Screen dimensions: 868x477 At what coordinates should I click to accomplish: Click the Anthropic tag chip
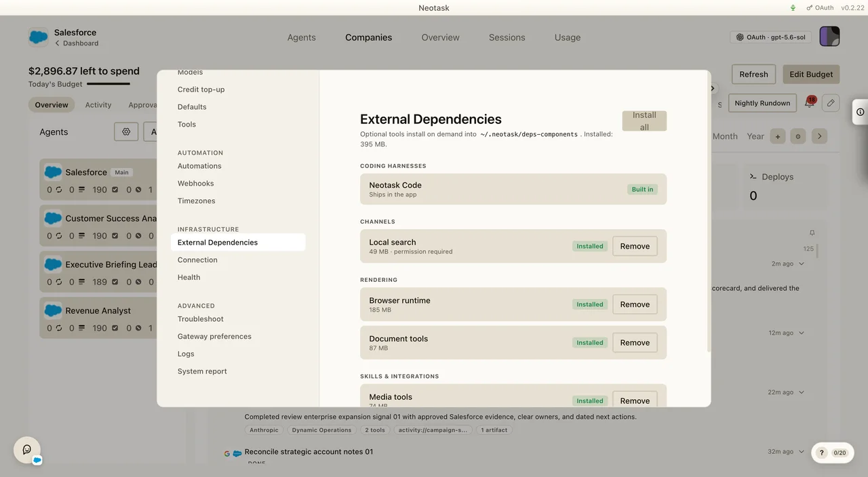[264, 430]
